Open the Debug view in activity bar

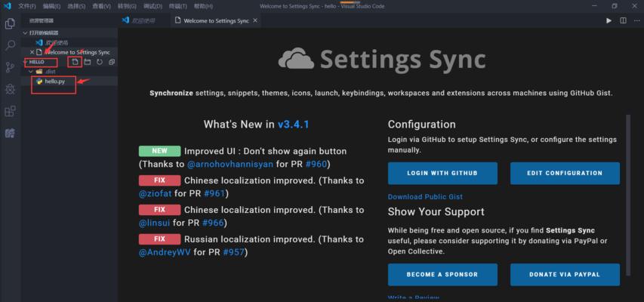click(11, 89)
